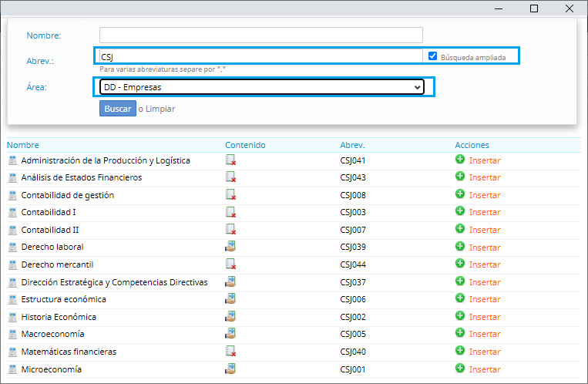
Task: Click the green plus icon for Contabilidad II
Action: click(460, 228)
